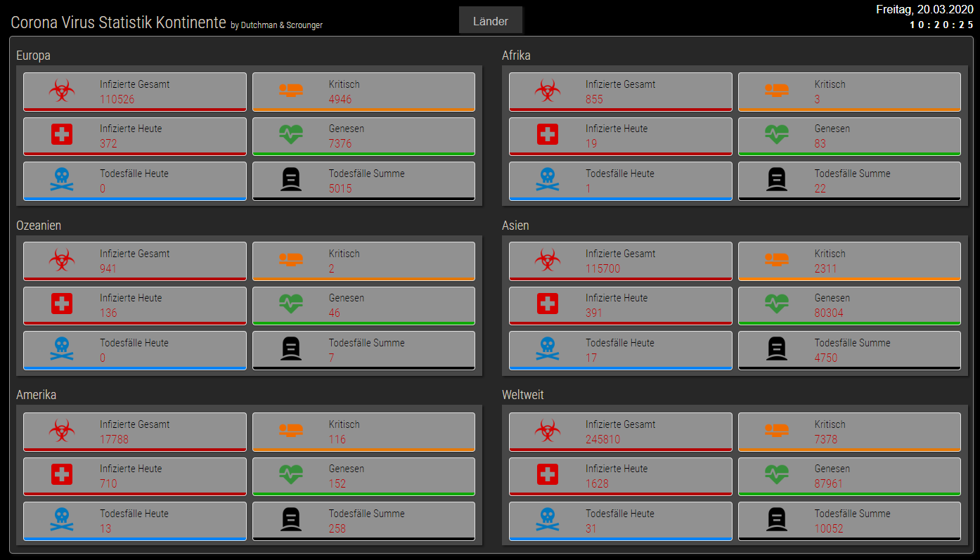
Task: Click page title Corona Virus Statistik Kontinente
Action: point(118,22)
